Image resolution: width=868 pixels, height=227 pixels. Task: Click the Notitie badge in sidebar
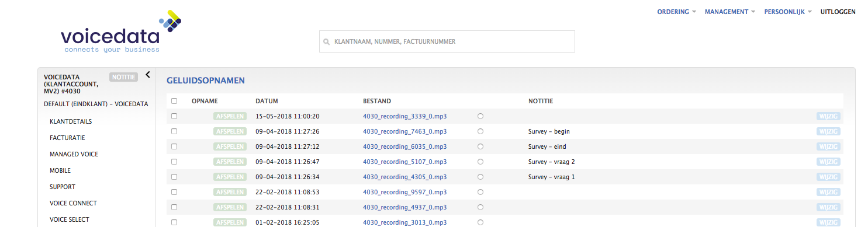123,76
